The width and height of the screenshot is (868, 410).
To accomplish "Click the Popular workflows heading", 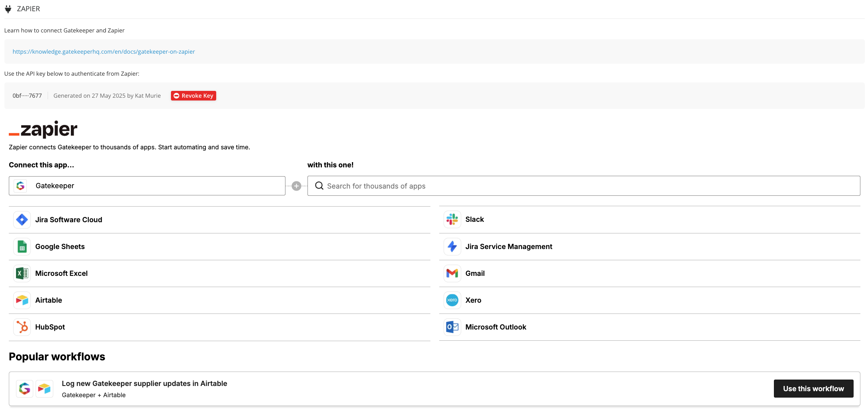I will (57, 357).
